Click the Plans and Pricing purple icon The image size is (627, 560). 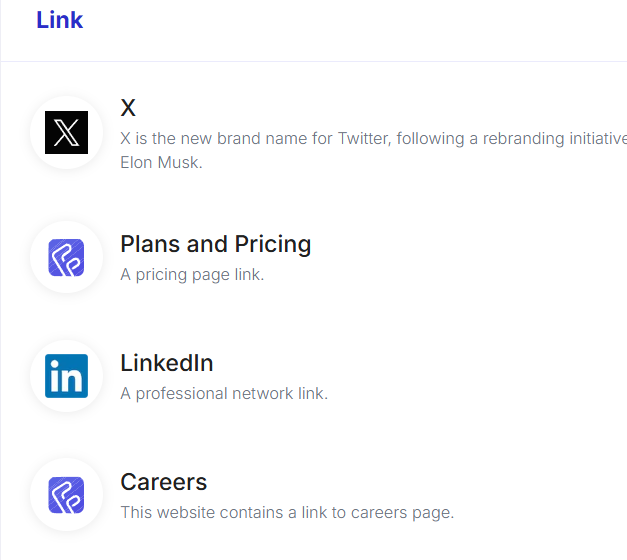coord(66,258)
